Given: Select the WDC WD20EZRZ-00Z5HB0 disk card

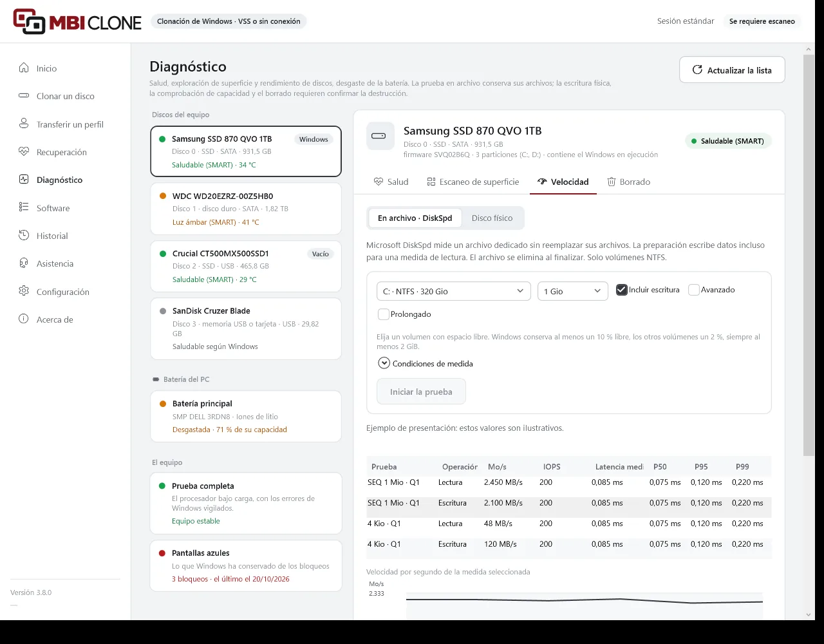Looking at the screenshot, I should pyautogui.click(x=246, y=209).
